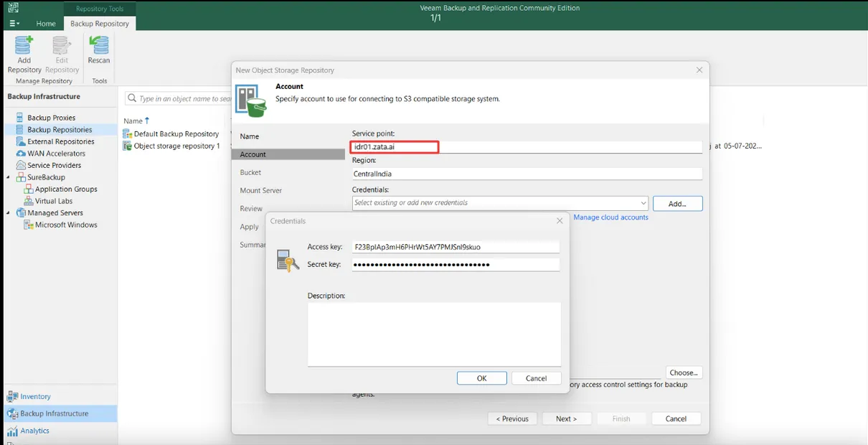Click the Secret key field

tap(456, 265)
